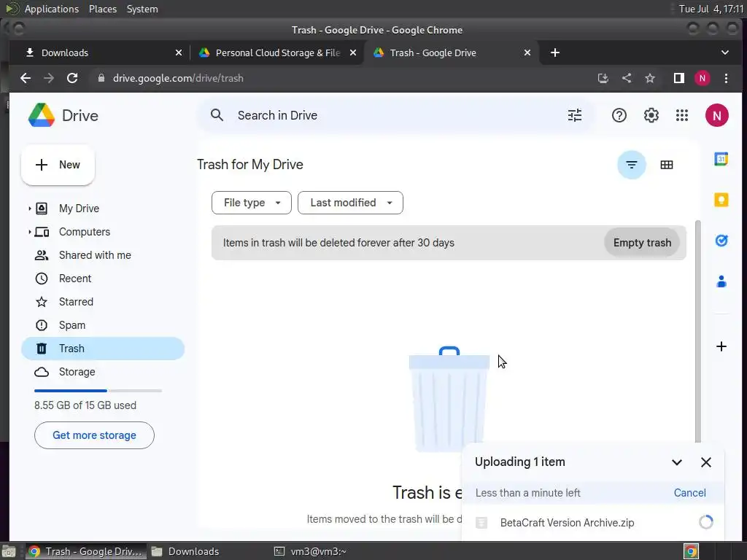
Task: Open the Help question mark icon
Action: 619,115
